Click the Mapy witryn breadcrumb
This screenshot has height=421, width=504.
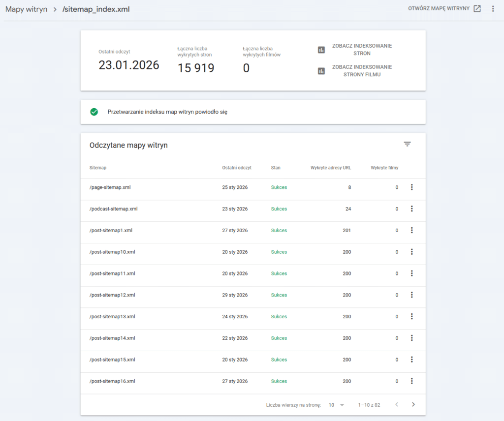(26, 9)
